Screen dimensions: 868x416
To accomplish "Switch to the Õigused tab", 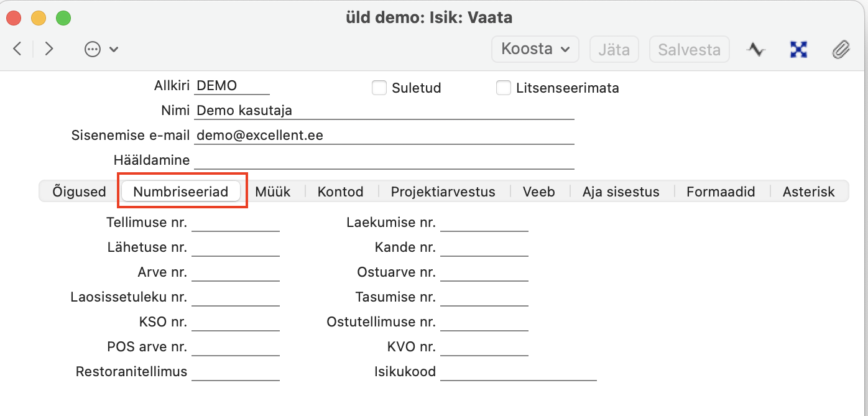I will click(x=80, y=192).
